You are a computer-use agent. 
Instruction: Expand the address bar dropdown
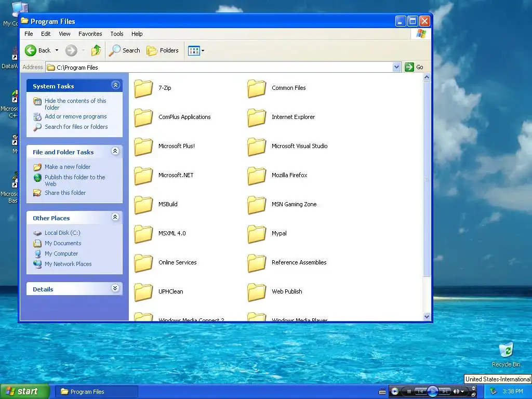(396, 67)
